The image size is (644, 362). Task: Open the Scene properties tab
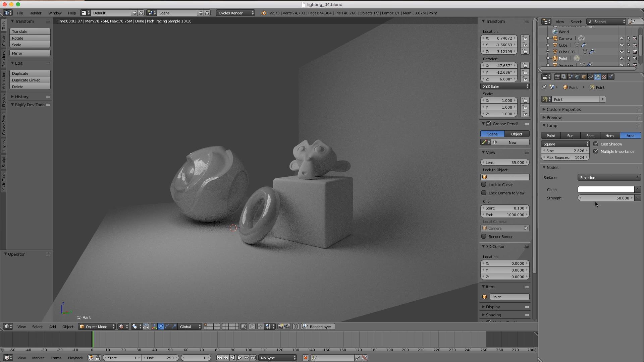[x=571, y=77]
